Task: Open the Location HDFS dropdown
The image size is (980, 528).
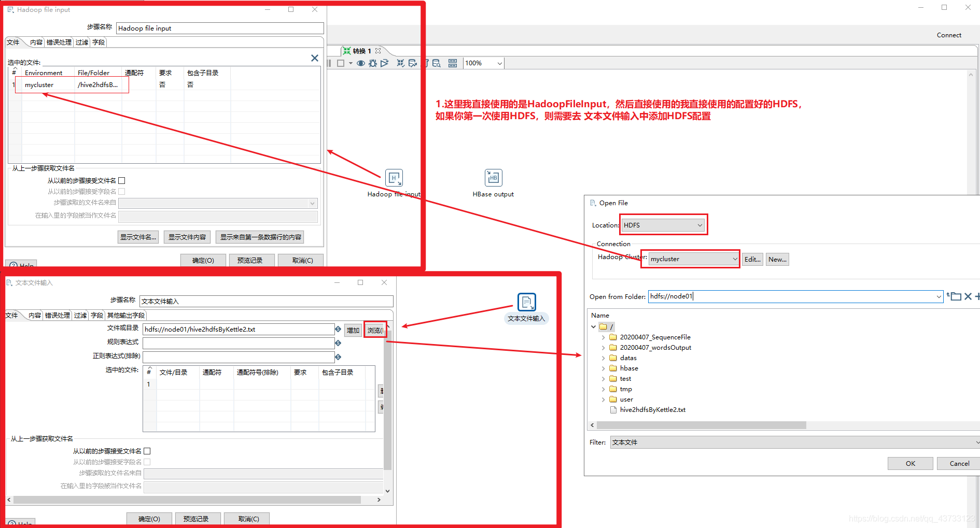Action: pos(699,225)
